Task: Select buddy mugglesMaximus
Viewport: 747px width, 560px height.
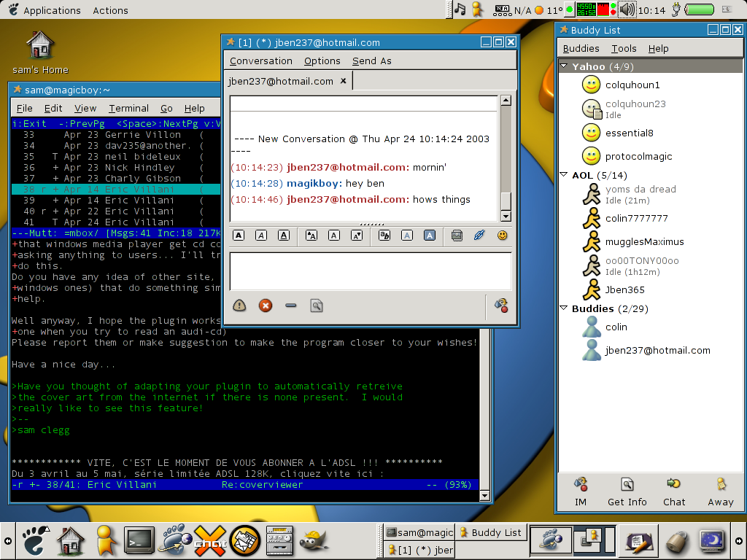Action: click(651, 241)
